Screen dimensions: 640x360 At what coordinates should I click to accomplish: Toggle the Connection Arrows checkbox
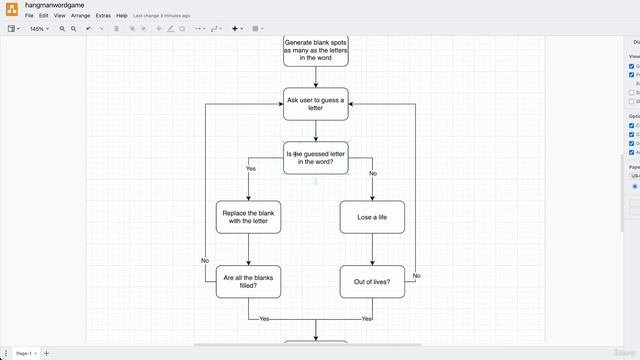tap(631, 126)
